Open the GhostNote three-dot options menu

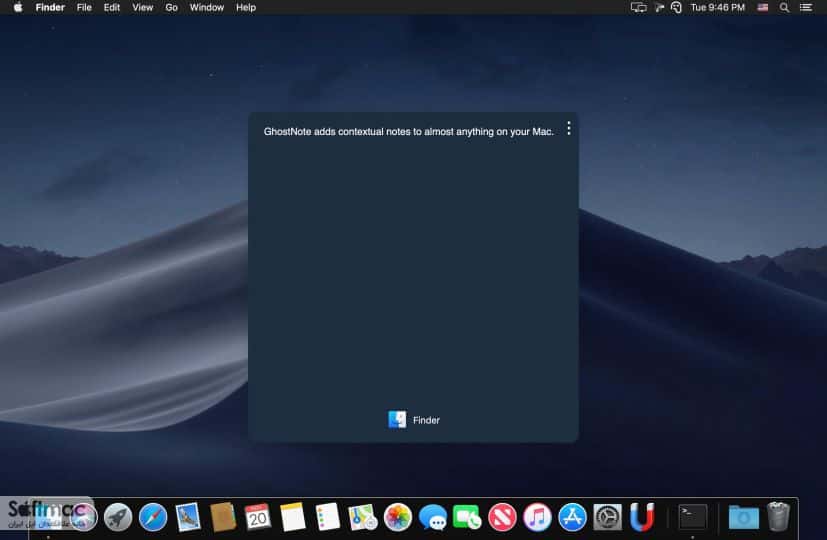pos(569,128)
